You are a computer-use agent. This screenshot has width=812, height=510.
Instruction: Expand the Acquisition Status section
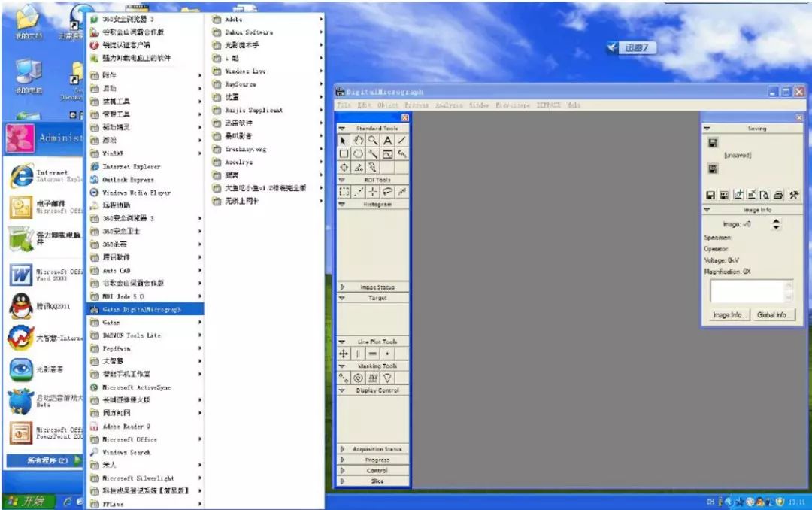(x=342, y=449)
